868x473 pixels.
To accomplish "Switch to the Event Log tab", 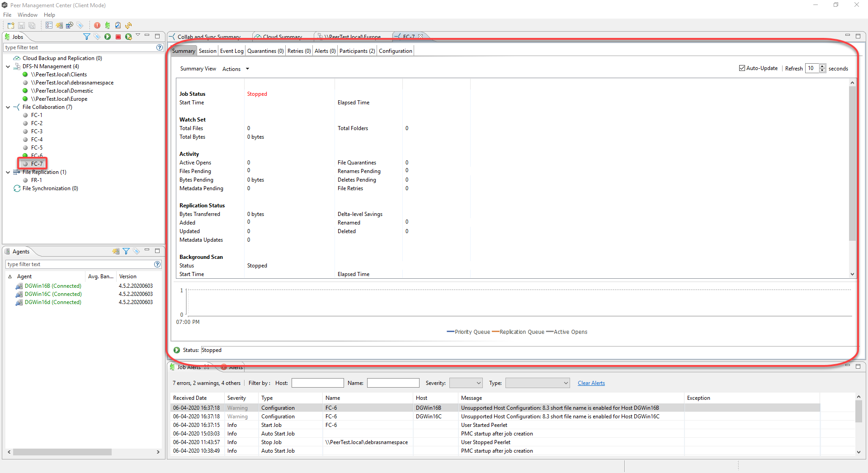I will tap(231, 51).
